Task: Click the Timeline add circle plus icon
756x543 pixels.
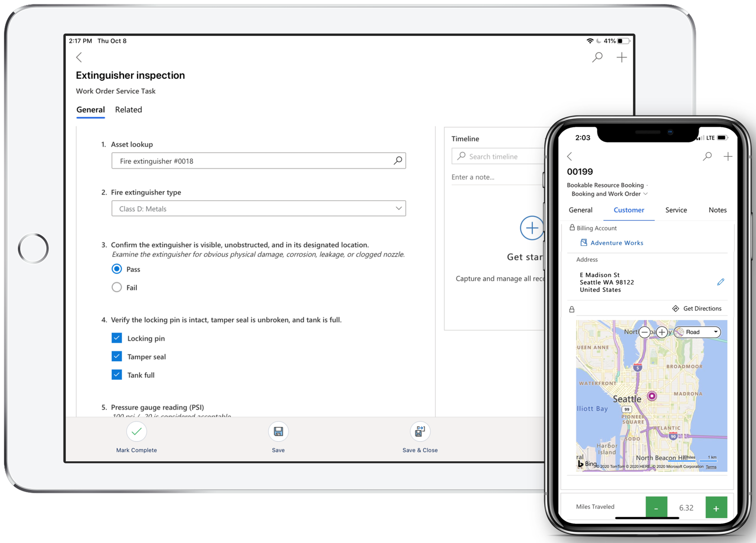Action: pos(532,228)
